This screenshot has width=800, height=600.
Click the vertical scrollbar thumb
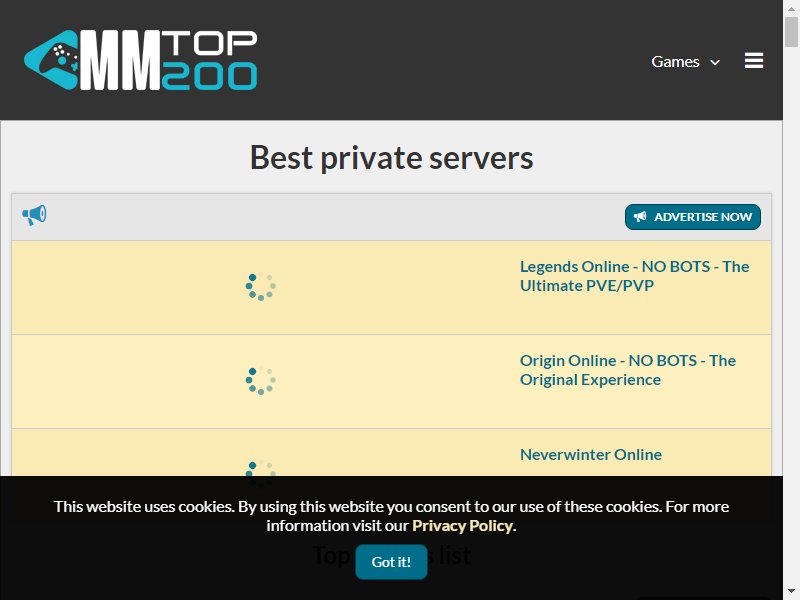791,32
